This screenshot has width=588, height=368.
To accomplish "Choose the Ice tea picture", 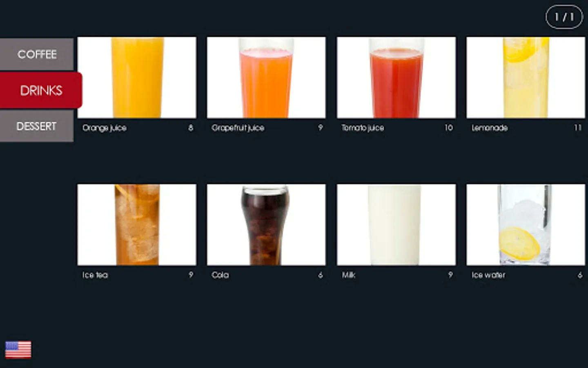I will pos(137,224).
